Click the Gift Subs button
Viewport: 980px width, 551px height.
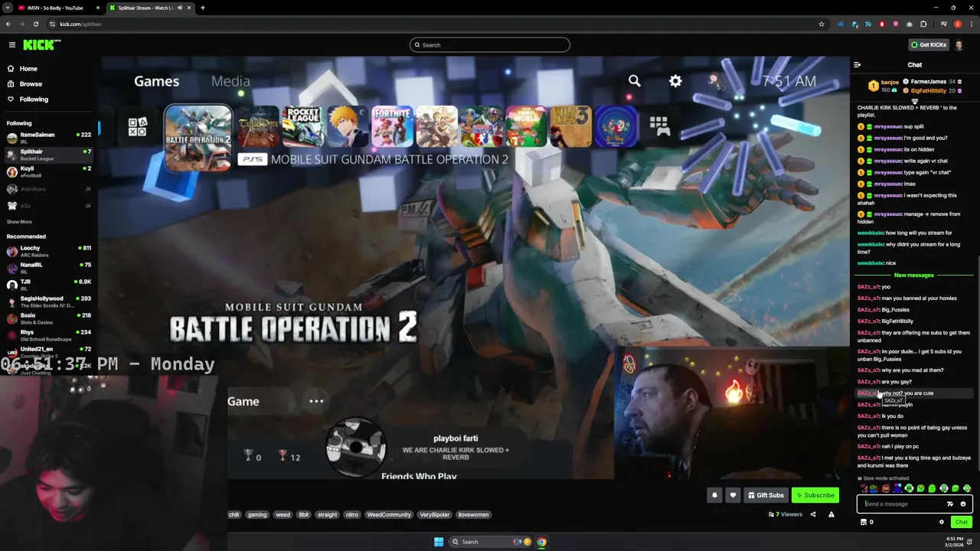[x=766, y=495]
